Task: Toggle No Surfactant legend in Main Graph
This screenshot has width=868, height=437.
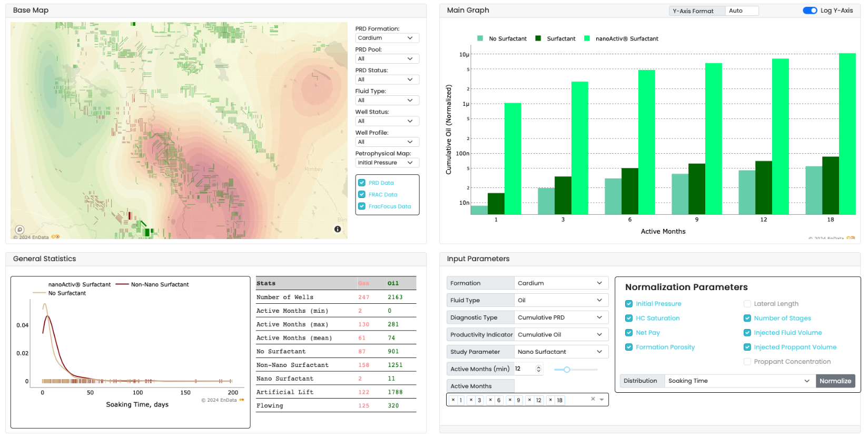Action: point(502,38)
